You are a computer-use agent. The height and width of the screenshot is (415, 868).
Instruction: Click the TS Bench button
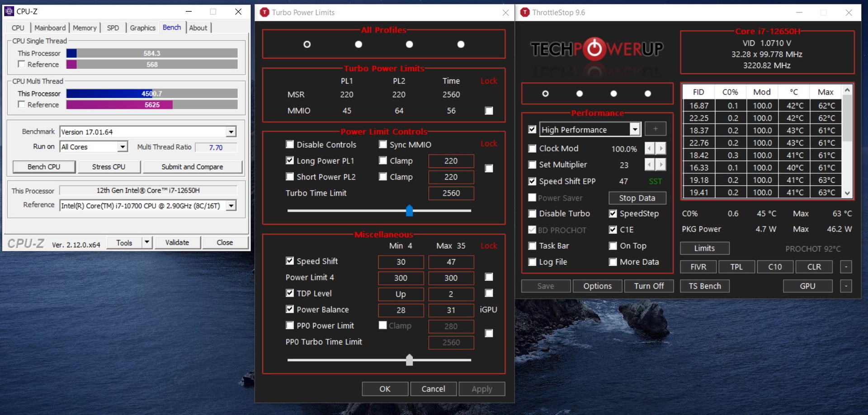[705, 286]
